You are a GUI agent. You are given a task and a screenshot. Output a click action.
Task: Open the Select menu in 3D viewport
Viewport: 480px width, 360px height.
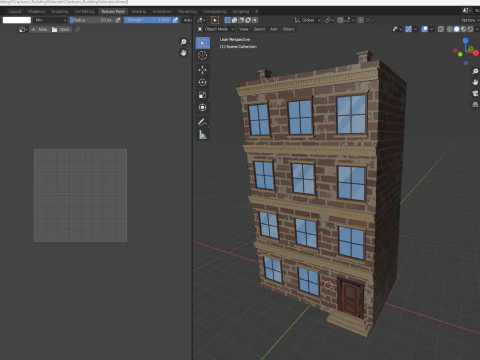(x=259, y=29)
